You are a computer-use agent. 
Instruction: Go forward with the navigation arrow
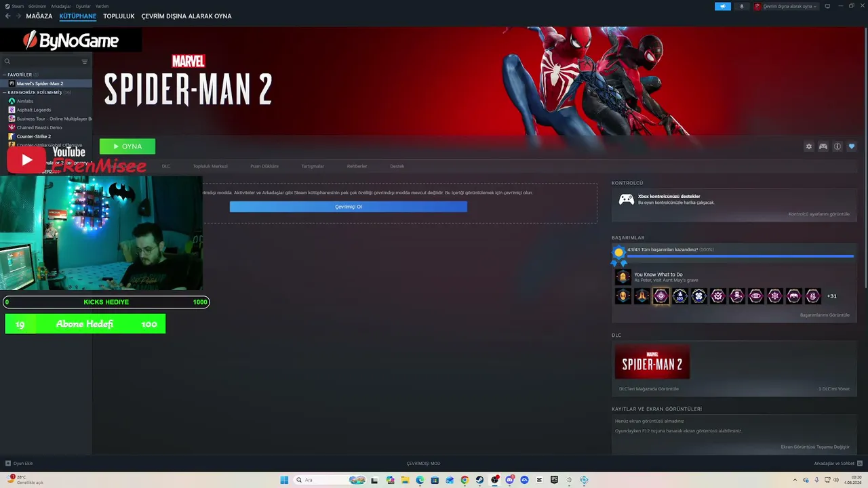18,16
